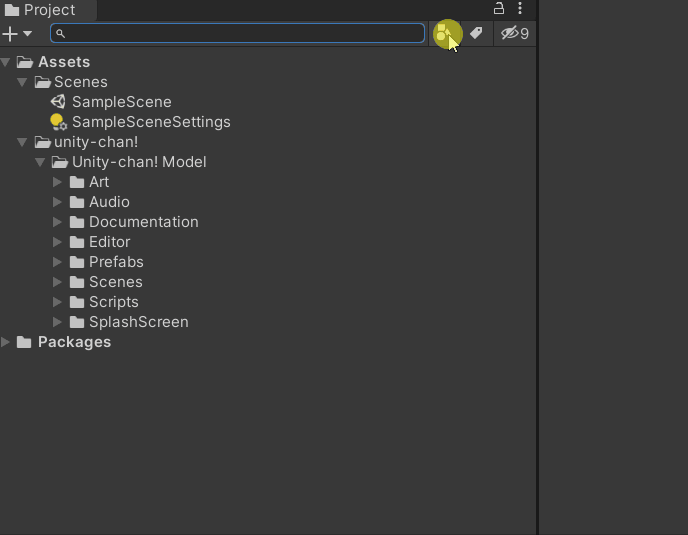Viewport: 688px width, 535px height.
Task: Select the SampleSceneSettings row text
Action: pos(151,122)
